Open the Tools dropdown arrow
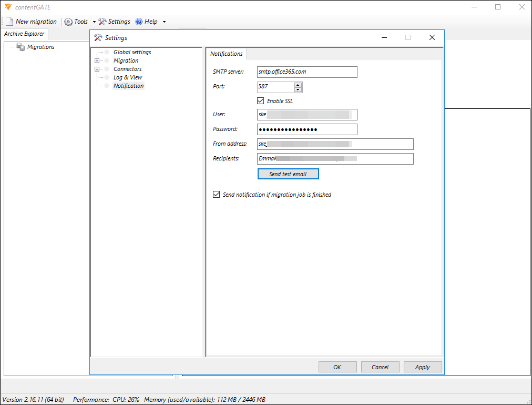 (x=94, y=22)
